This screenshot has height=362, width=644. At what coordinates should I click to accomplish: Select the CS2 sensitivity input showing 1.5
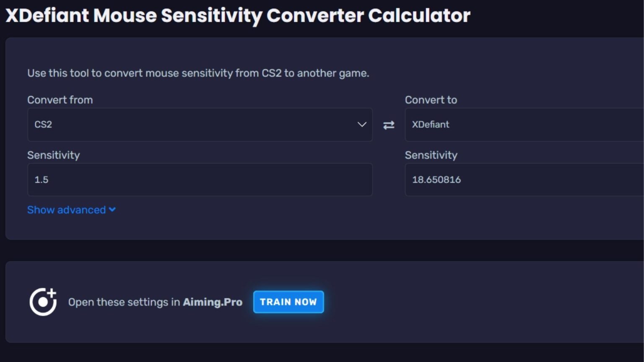coord(200,180)
